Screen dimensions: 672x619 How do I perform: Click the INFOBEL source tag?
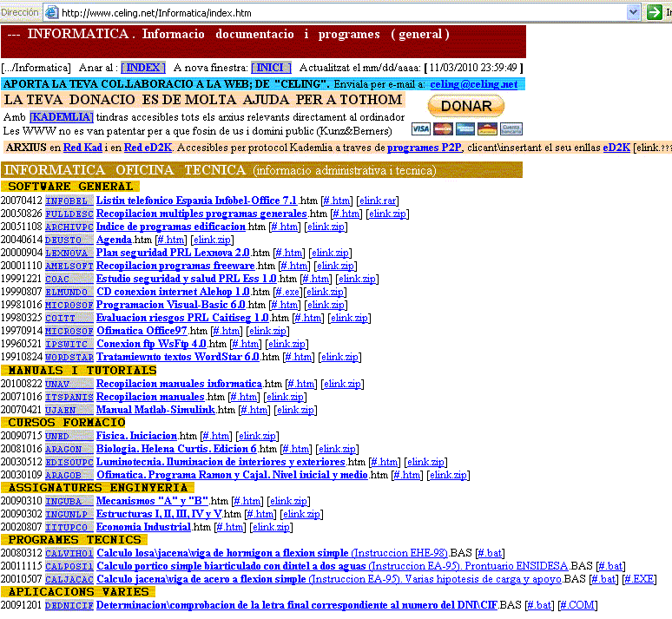click(x=69, y=201)
